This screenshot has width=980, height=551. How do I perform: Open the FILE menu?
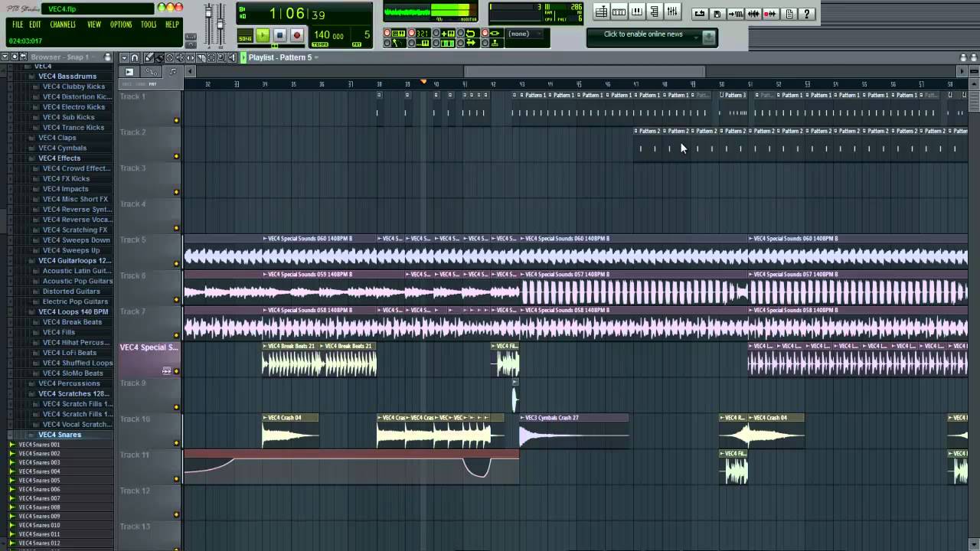pos(18,24)
